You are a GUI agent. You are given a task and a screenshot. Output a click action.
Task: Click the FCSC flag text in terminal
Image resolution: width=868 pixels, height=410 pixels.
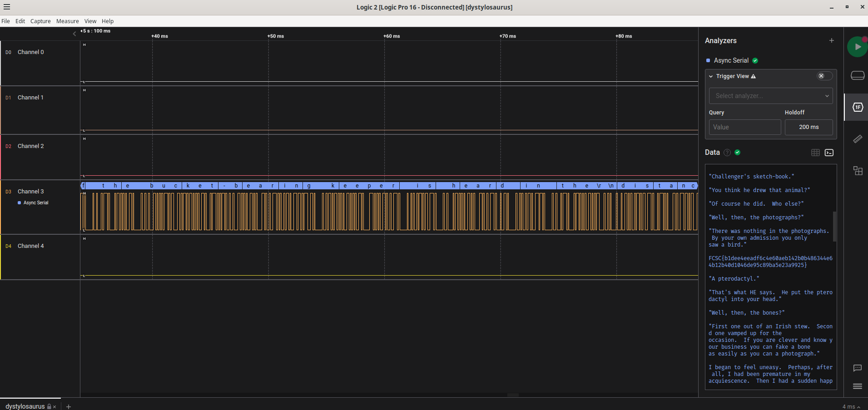click(770, 262)
